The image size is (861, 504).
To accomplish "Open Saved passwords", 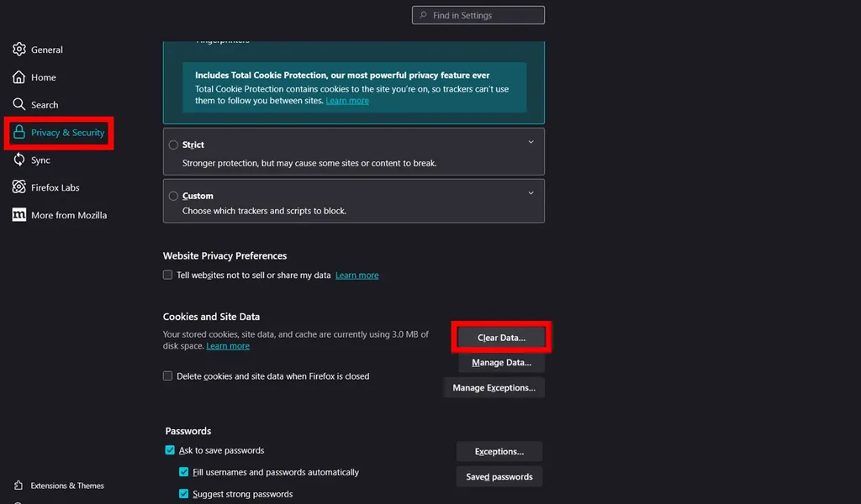I will coord(499,477).
